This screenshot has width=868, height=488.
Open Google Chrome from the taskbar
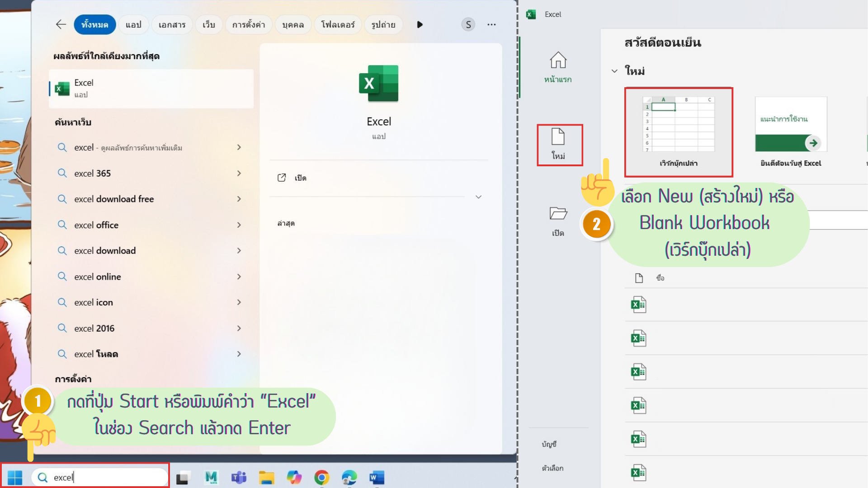click(322, 477)
